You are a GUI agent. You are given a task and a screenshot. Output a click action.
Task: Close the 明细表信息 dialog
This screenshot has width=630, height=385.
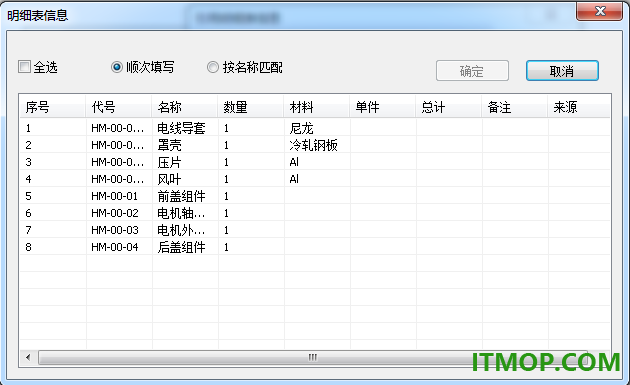click(599, 11)
